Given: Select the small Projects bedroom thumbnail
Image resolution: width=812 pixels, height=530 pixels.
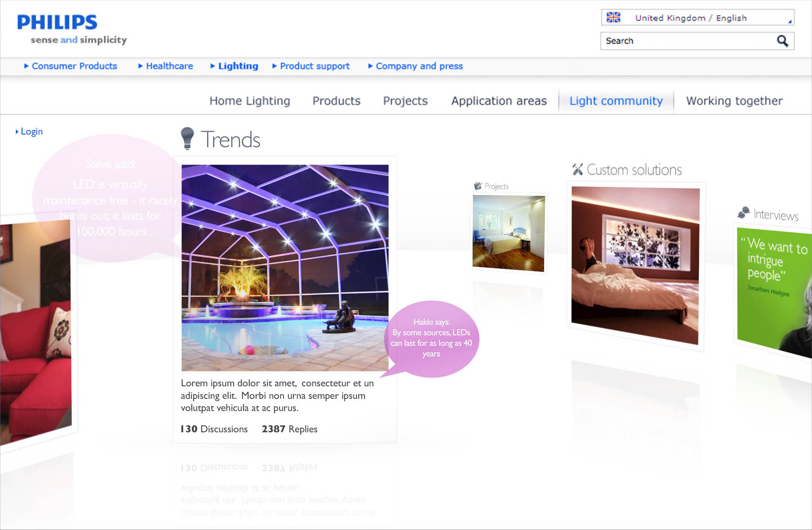Looking at the screenshot, I should (x=508, y=233).
